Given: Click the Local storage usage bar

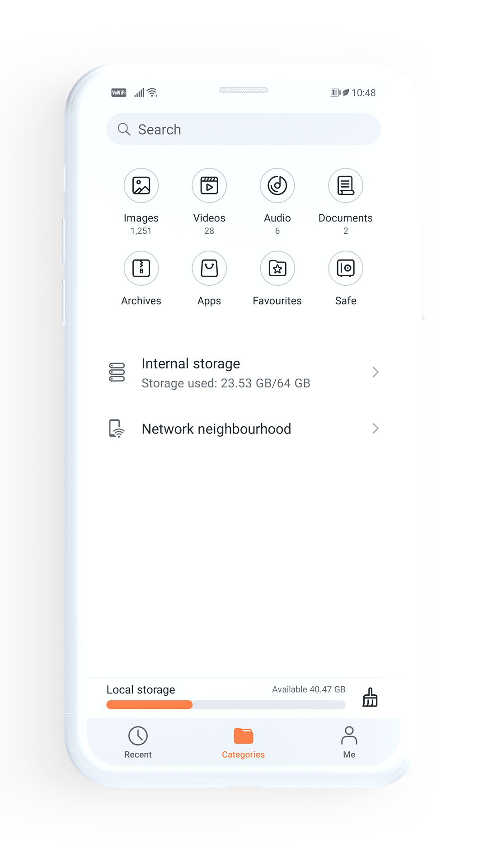Looking at the screenshot, I should coord(226,705).
